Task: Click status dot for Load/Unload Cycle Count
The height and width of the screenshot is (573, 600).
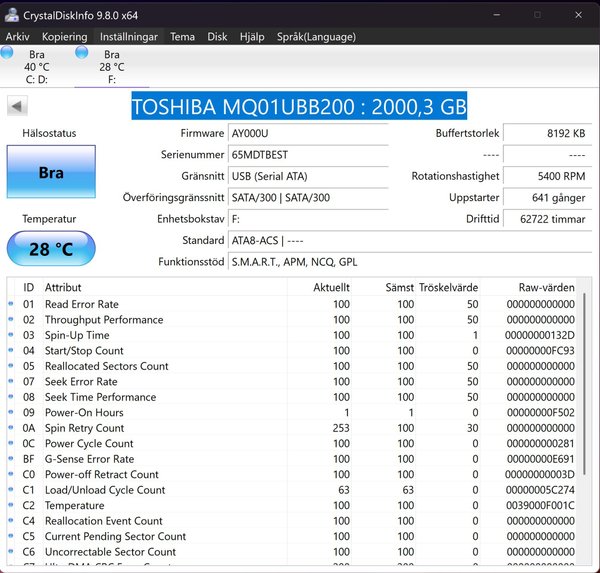Action: (11, 490)
